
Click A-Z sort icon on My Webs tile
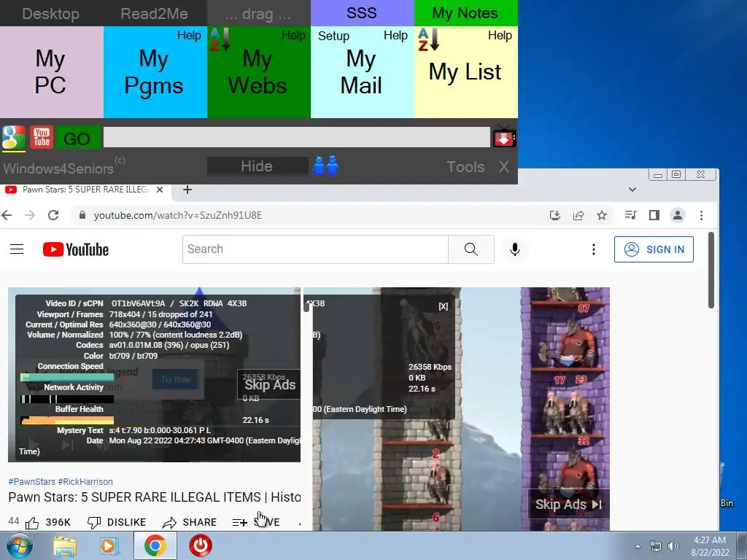tap(220, 39)
